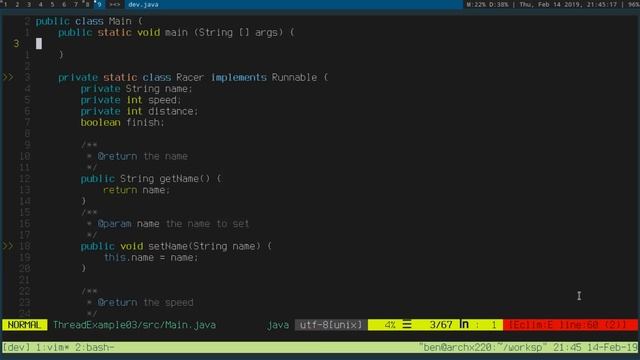Click the 'getName()' method name
This screenshot has height=360, width=640.
coord(184,179)
